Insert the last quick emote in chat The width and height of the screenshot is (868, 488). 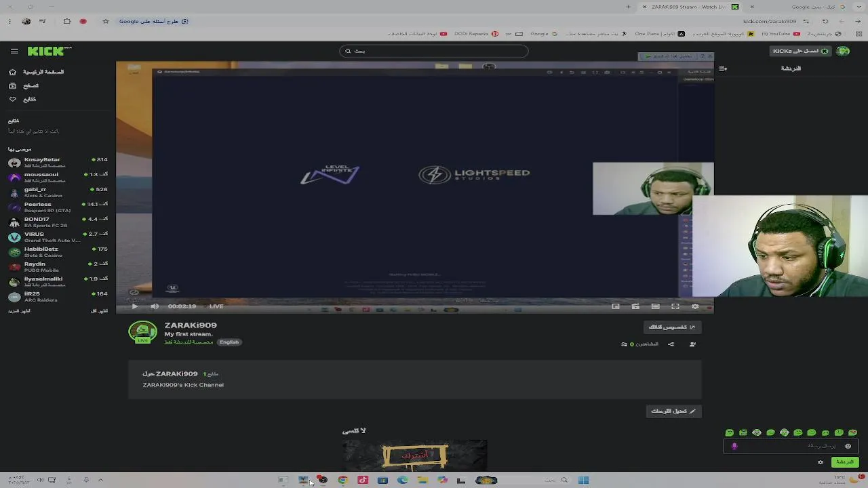(x=852, y=432)
